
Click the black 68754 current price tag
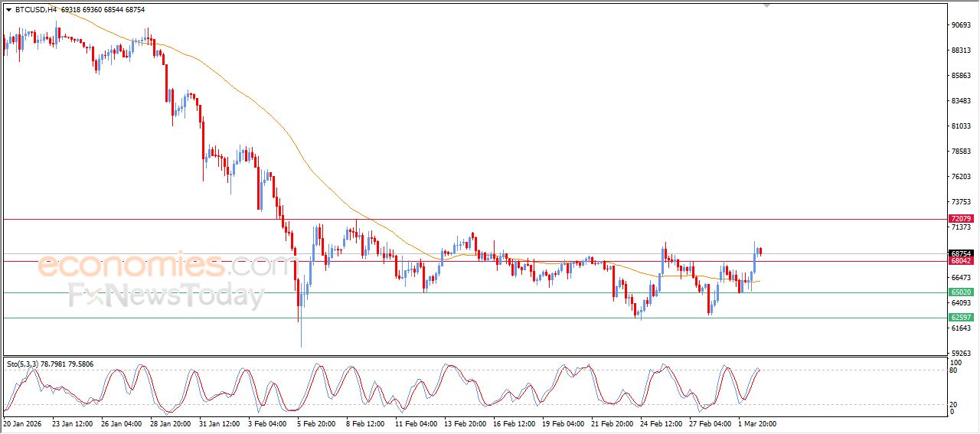click(960, 253)
